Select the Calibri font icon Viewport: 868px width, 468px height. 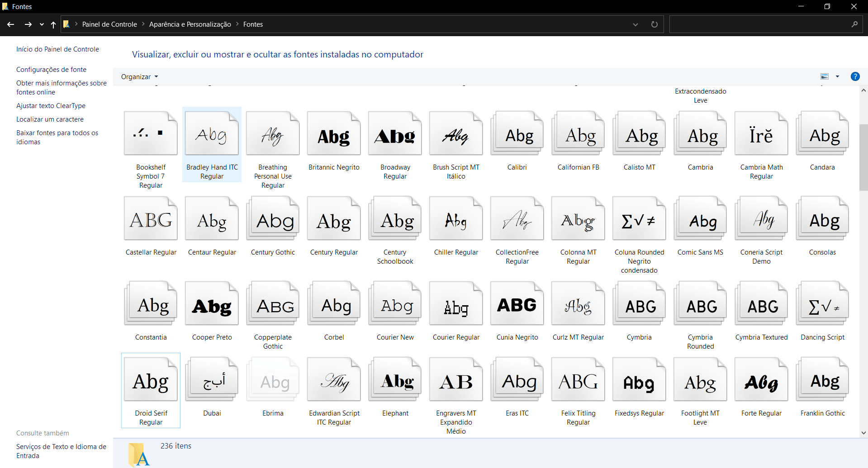pos(517,133)
